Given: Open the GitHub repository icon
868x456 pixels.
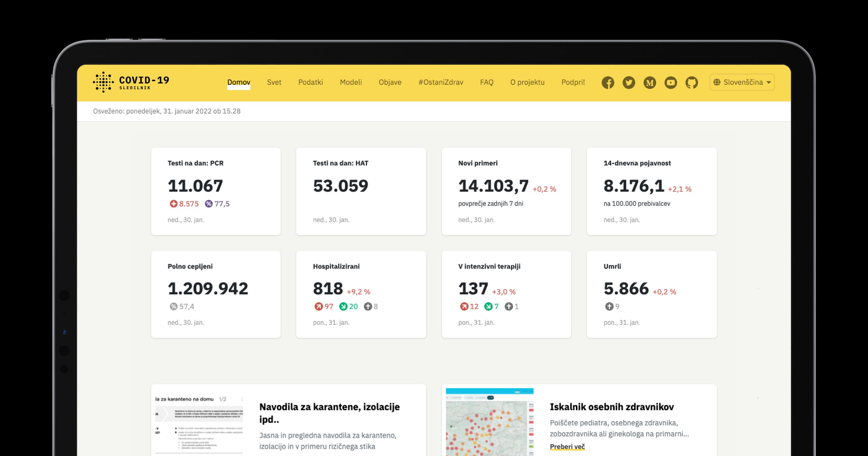Looking at the screenshot, I should 691,83.
